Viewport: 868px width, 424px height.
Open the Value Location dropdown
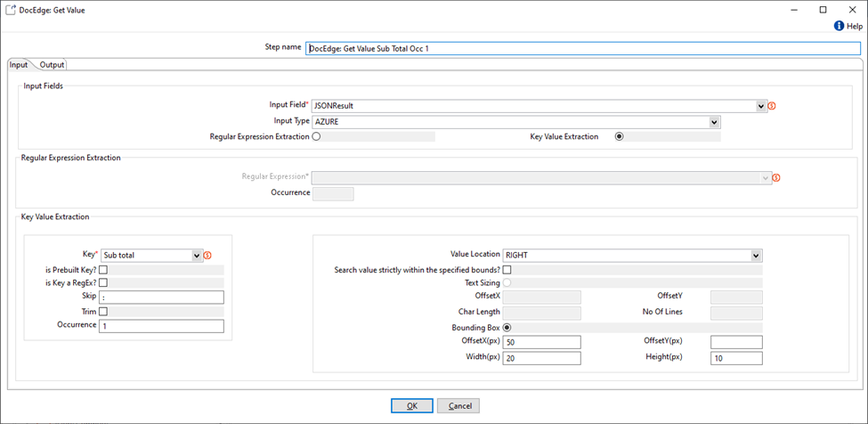(x=757, y=256)
